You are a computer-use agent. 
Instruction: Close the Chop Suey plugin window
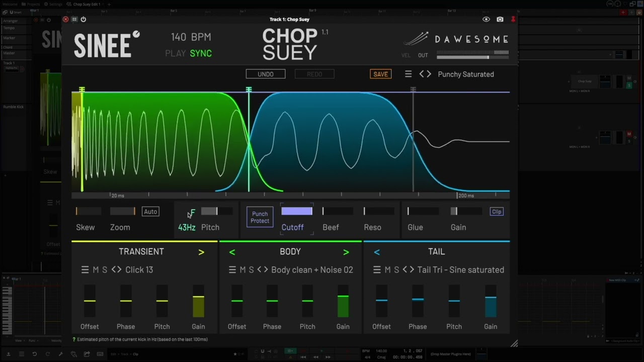tap(65, 19)
